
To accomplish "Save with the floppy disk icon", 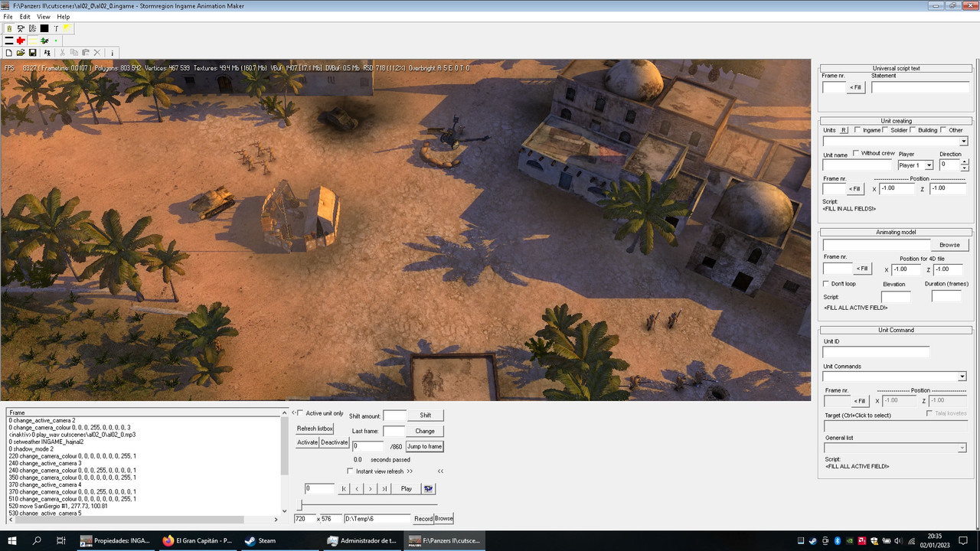I will (x=32, y=53).
